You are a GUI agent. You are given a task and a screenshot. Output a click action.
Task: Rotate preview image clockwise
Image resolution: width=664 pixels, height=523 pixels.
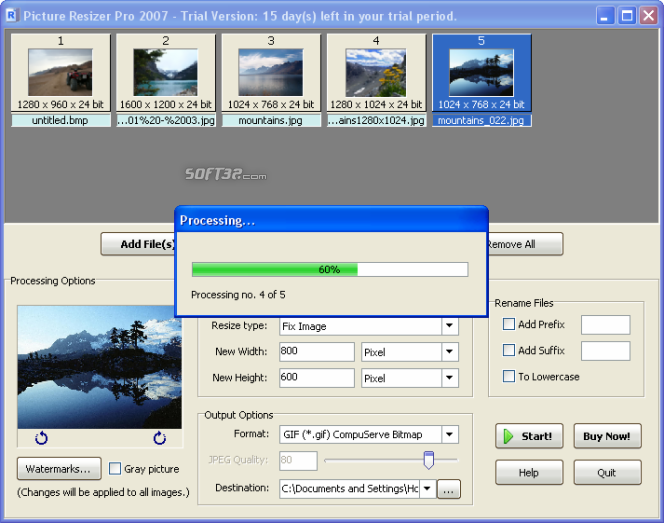(x=160, y=438)
